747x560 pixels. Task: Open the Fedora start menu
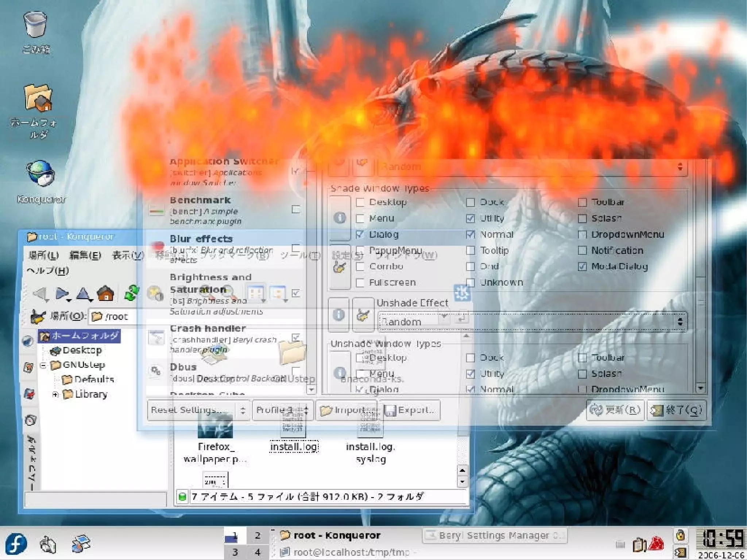15,544
